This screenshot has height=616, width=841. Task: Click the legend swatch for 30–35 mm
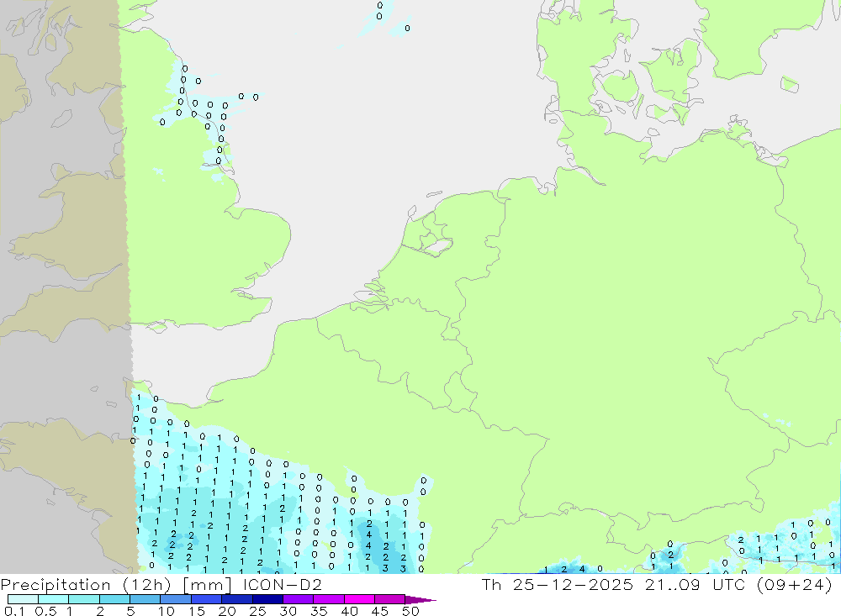299,599
